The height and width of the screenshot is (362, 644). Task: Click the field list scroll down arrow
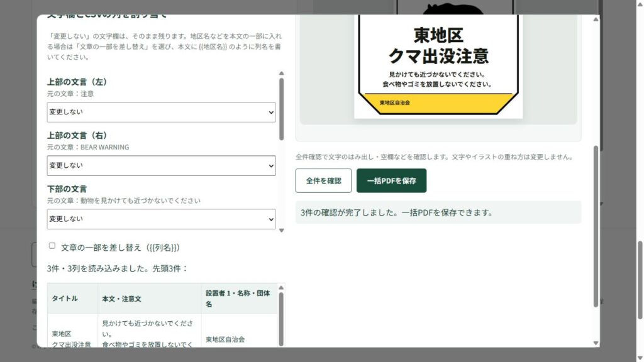(x=281, y=231)
